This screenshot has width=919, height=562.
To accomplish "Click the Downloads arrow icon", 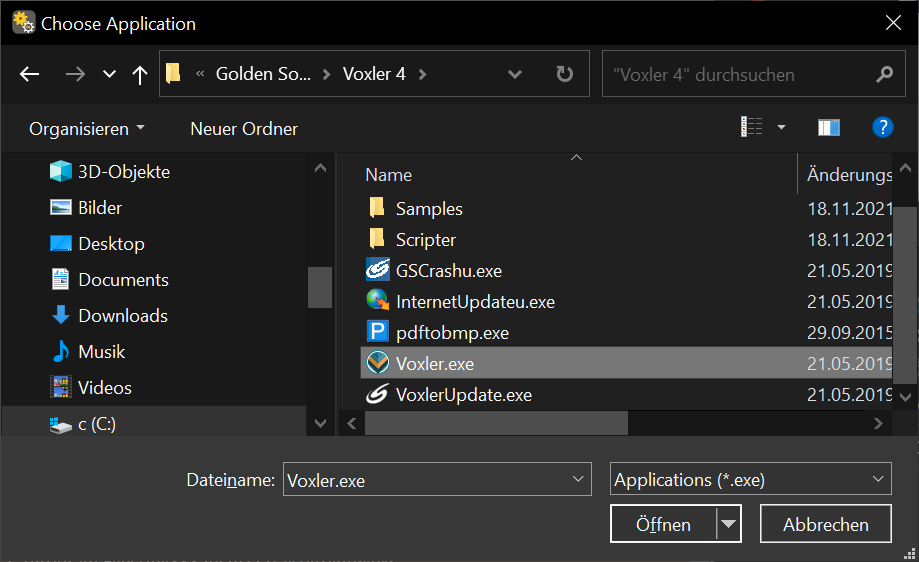I will (x=60, y=315).
